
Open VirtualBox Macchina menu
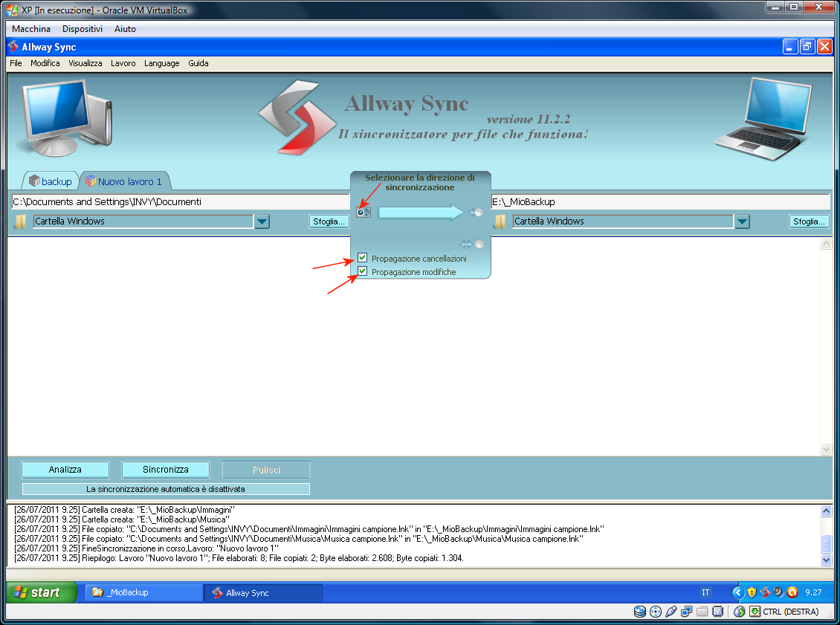click(31, 29)
